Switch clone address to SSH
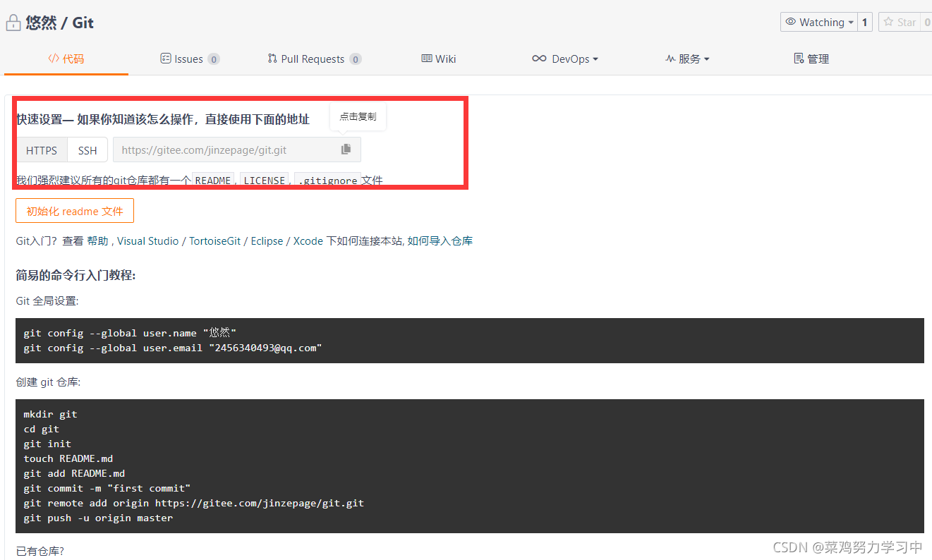This screenshot has width=932, height=560. pos(87,150)
